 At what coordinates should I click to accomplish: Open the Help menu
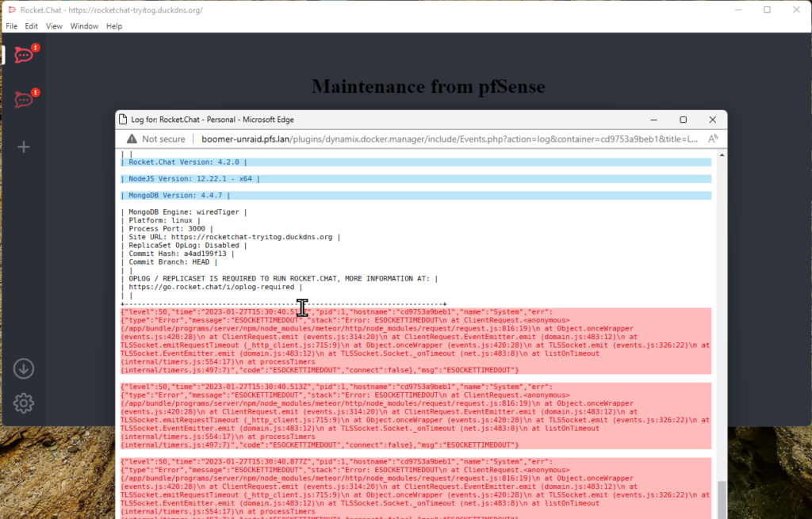point(114,26)
